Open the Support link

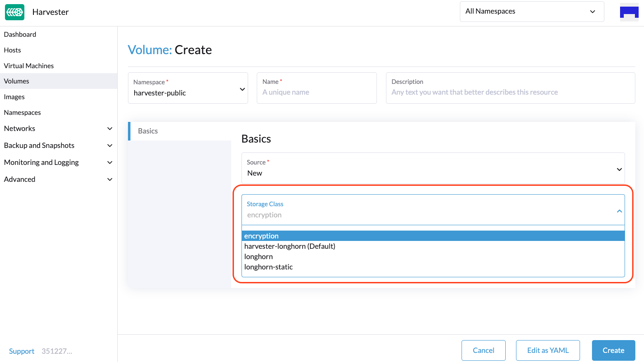point(21,351)
